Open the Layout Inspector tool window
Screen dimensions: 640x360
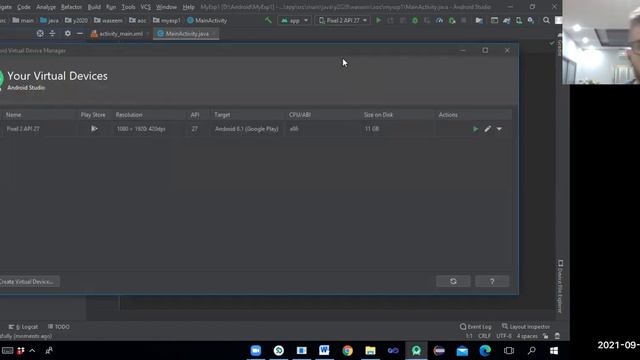[x=526, y=327]
